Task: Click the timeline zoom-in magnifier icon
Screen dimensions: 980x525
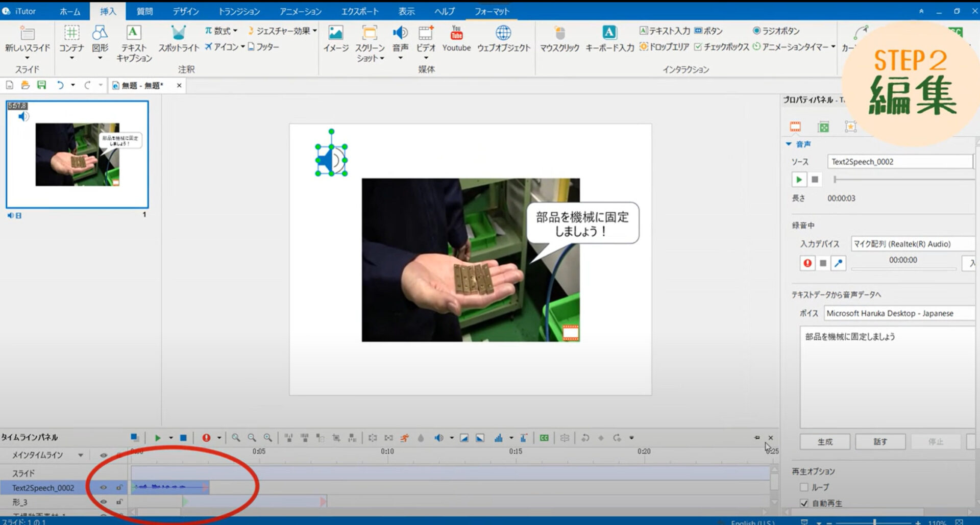Action: pyautogui.click(x=236, y=438)
